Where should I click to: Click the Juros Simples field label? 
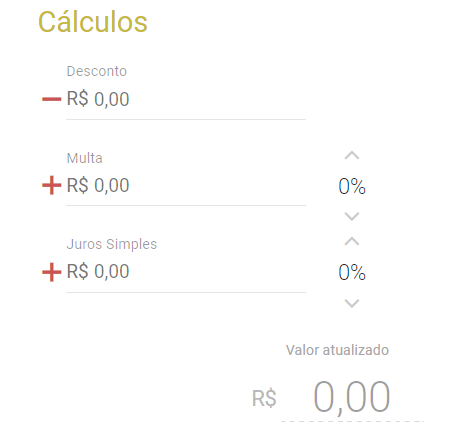[112, 244]
